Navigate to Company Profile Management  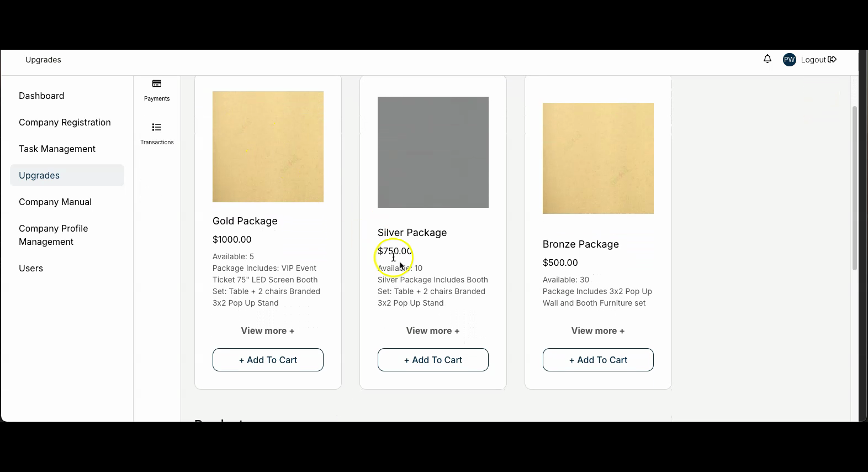pos(54,235)
